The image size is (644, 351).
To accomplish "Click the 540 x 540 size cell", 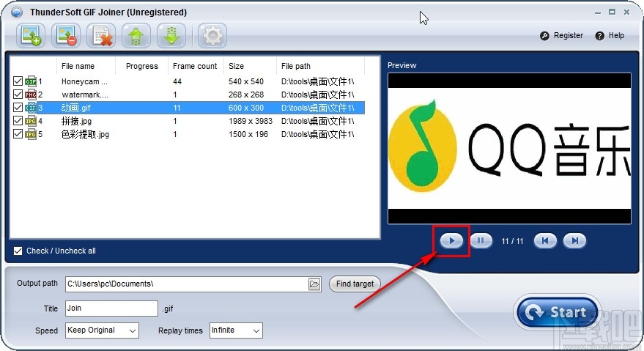I will (x=246, y=81).
